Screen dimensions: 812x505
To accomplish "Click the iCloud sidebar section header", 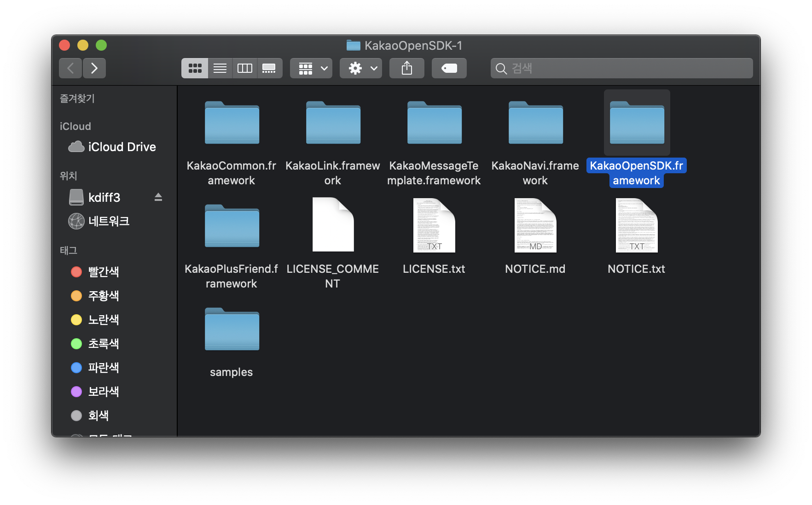I will coord(75,126).
